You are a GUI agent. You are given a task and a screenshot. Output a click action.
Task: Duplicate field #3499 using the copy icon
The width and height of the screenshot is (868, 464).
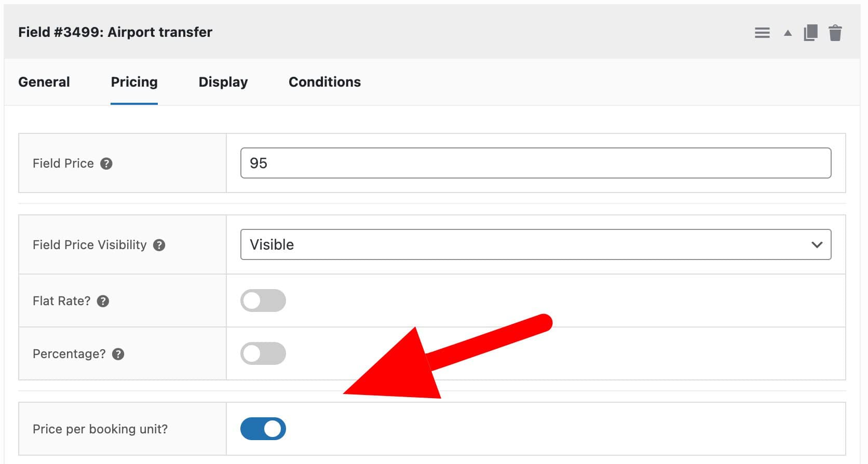point(811,32)
